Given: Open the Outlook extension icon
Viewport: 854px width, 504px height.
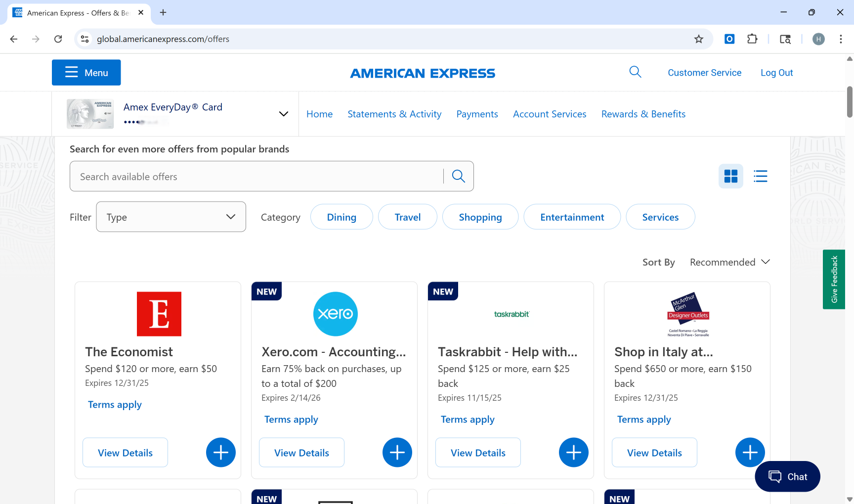Looking at the screenshot, I should (x=729, y=39).
